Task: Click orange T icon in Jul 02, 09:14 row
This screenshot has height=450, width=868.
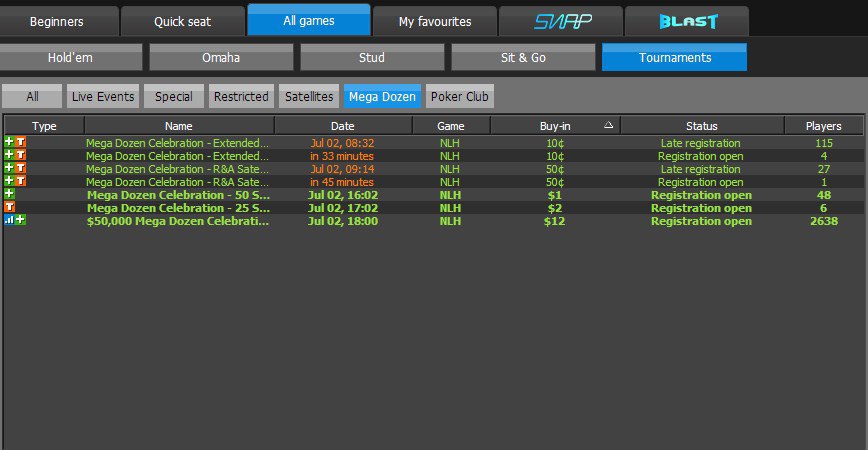Action: [x=20, y=168]
